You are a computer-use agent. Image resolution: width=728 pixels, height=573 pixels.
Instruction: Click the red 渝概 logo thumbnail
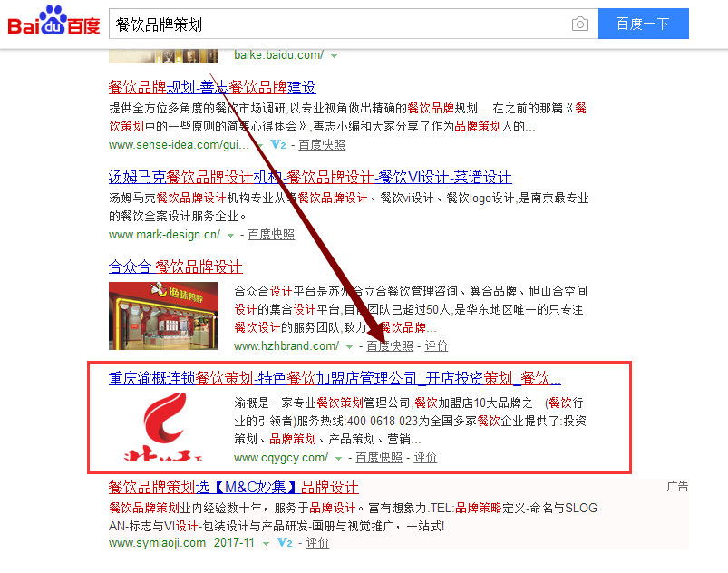[163, 428]
